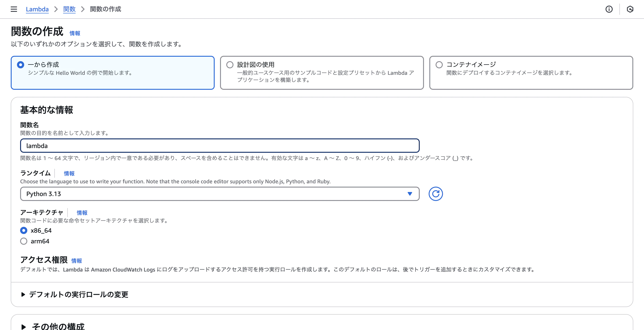Select the 設計図の使用 option
The height and width of the screenshot is (330, 644).
click(230, 65)
